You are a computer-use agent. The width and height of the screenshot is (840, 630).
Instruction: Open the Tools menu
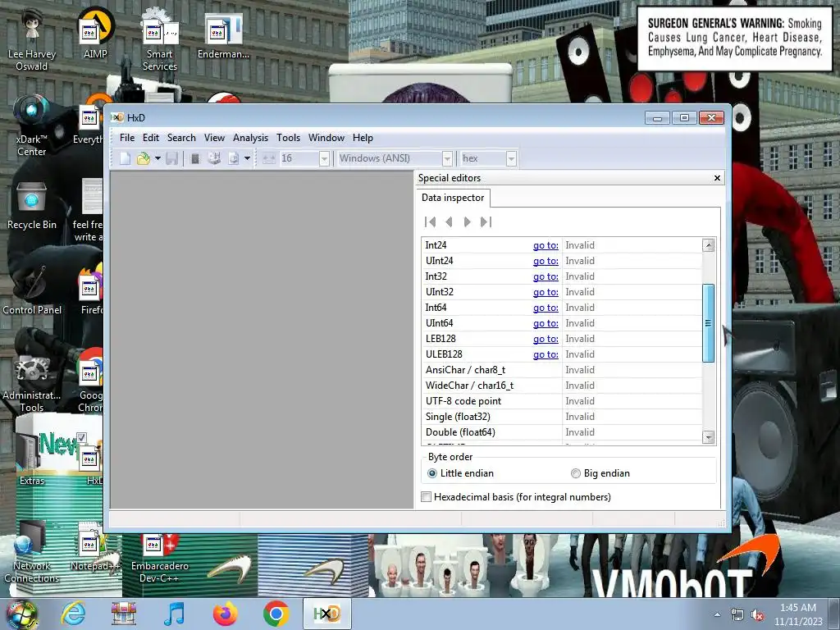point(288,138)
